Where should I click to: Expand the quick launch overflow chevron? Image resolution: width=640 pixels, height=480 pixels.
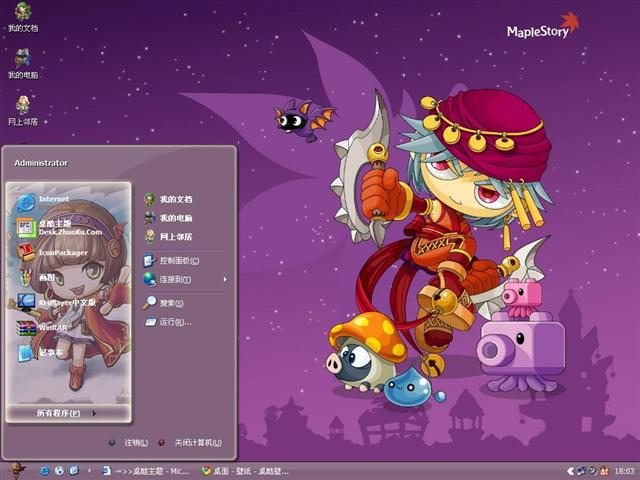[89, 471]
